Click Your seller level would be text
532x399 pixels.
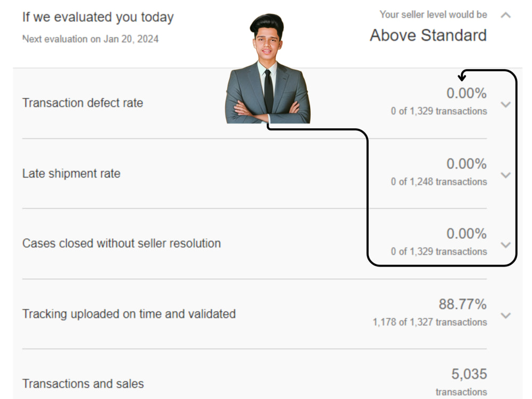point(433,15)
